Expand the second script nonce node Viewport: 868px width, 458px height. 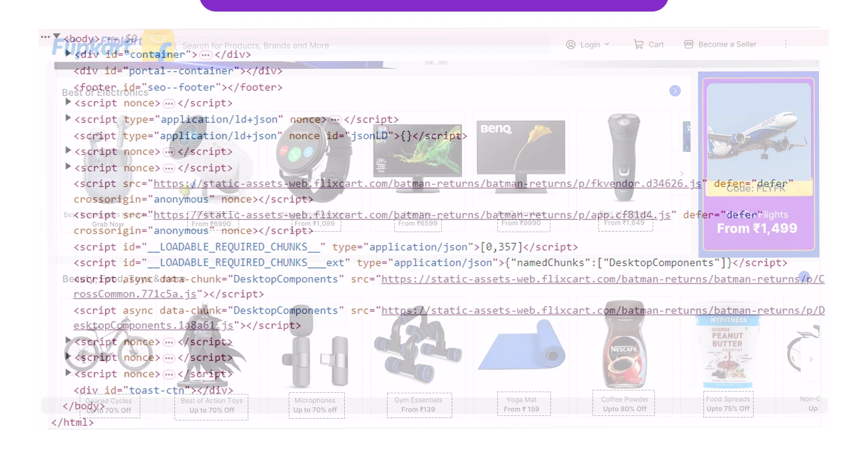(68, 151)
